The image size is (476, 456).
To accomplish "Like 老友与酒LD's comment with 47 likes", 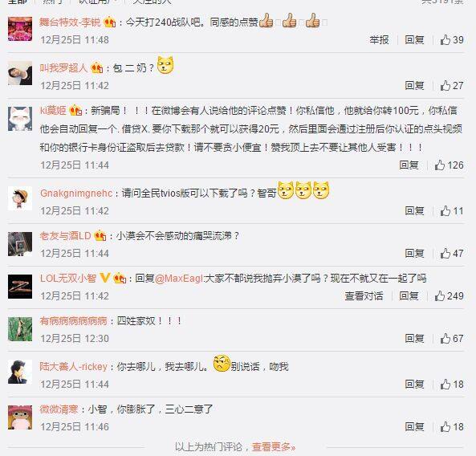I will pos(452,253).
